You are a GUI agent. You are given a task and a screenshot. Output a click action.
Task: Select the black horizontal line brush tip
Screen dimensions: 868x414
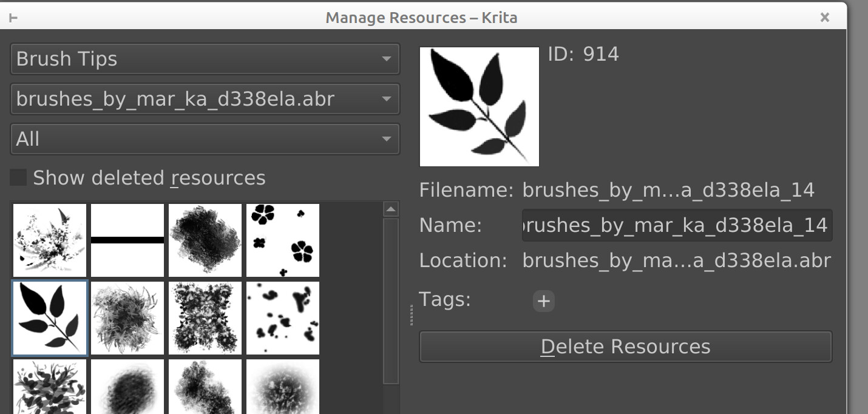click(127, 240)
